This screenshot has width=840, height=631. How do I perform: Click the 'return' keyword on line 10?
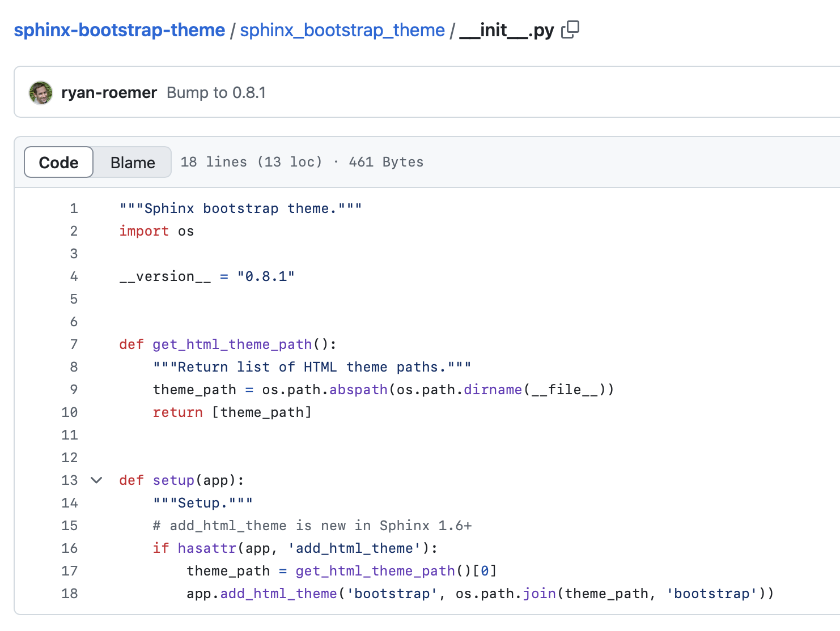click(177, 412)
